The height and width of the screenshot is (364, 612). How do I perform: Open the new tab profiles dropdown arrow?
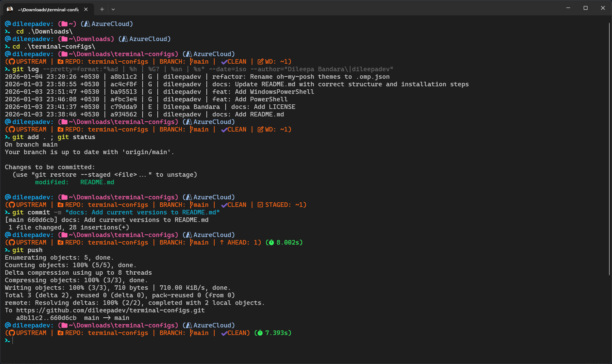tap(113, 9)
